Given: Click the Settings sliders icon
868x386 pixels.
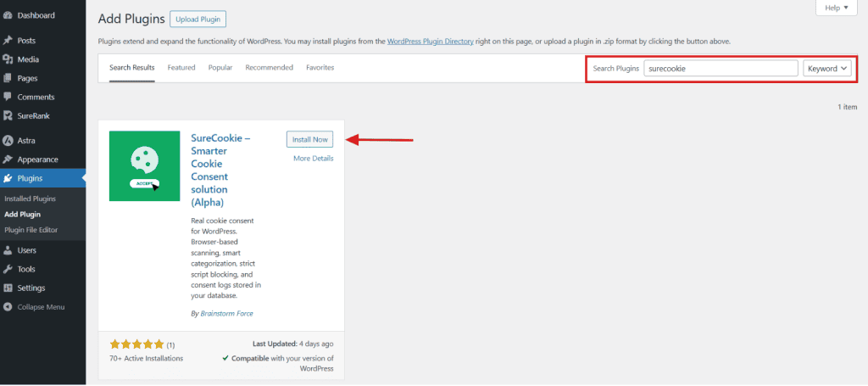Looking at the screenshot, I should tap(8, 288).
